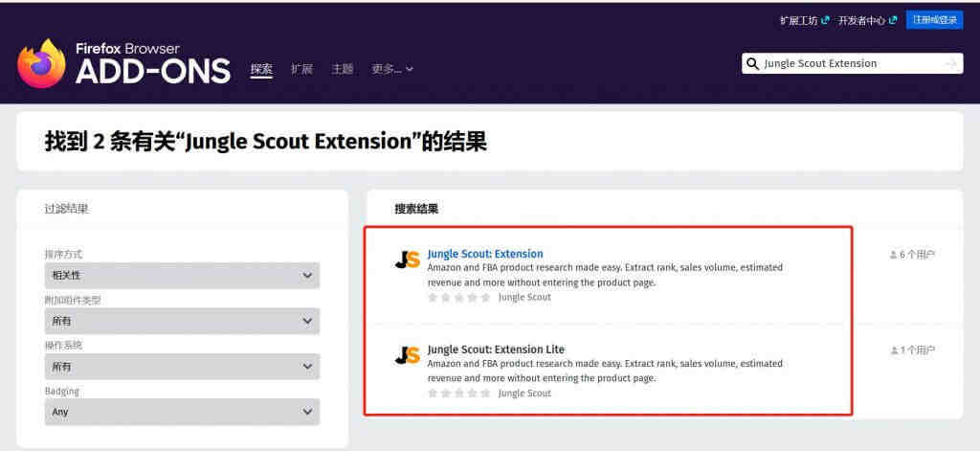Focus the Jungle Scout Extension search field

852,64
